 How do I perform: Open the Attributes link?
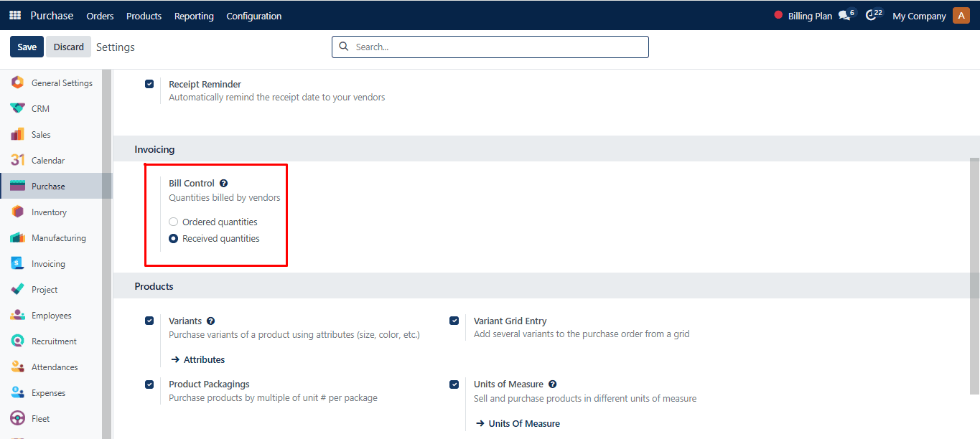coord(197,359)
